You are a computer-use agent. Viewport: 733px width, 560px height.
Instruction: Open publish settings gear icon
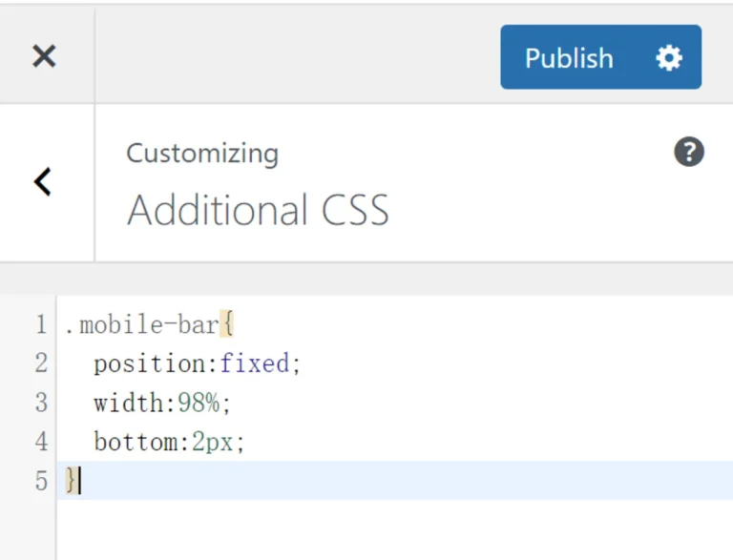tap(669, 58)
